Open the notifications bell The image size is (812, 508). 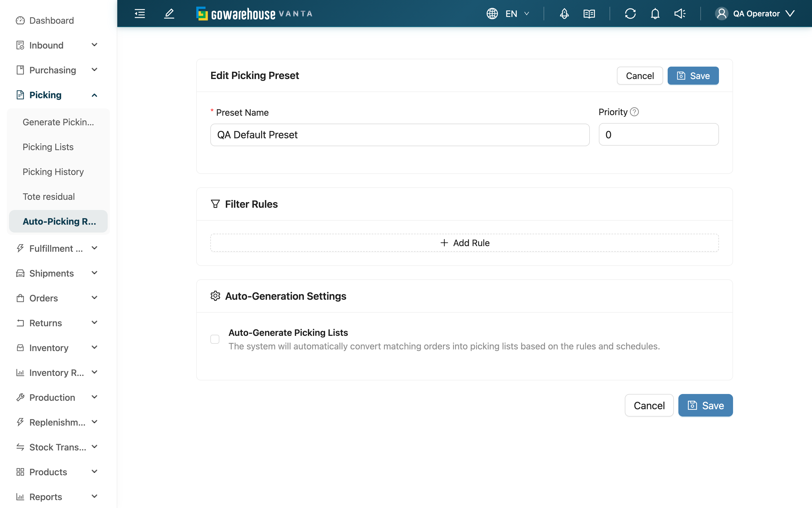655,14
